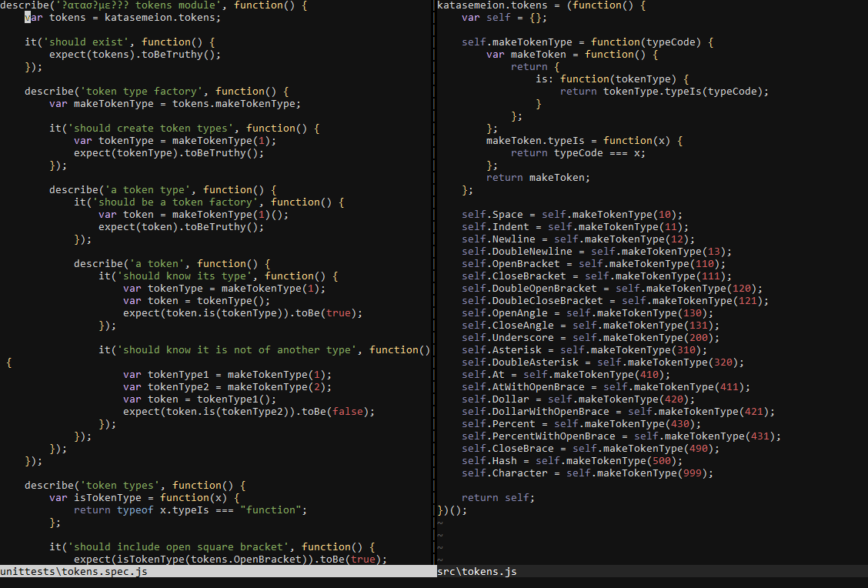Click 'self.makeTokenType = function(typeCode) {' line
The height and width of the screenshot is (588, 868).
[x=587, y=42]
